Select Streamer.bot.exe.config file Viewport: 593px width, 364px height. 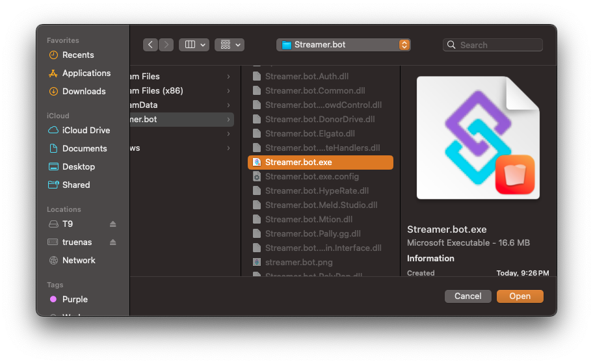[x=311, y=177]
